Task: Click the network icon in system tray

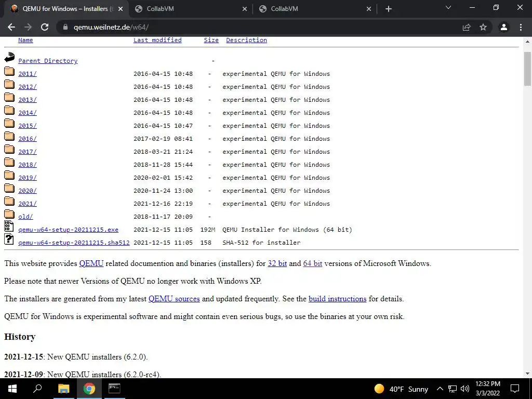Action: (453, 389)
